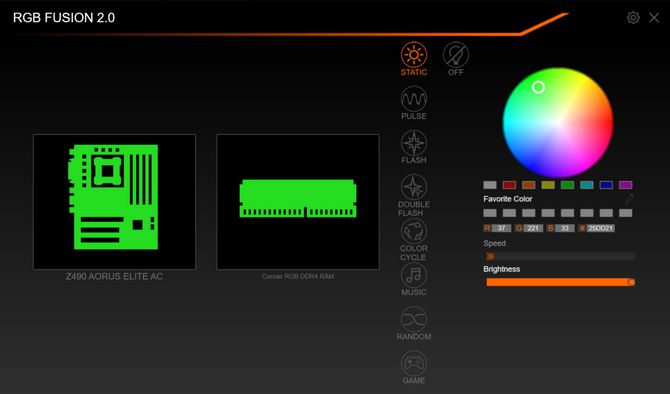The width and height of the screenshot is (670, 394).
Task: Enable the Music lighting mode
Action: (x=414, y=279)
